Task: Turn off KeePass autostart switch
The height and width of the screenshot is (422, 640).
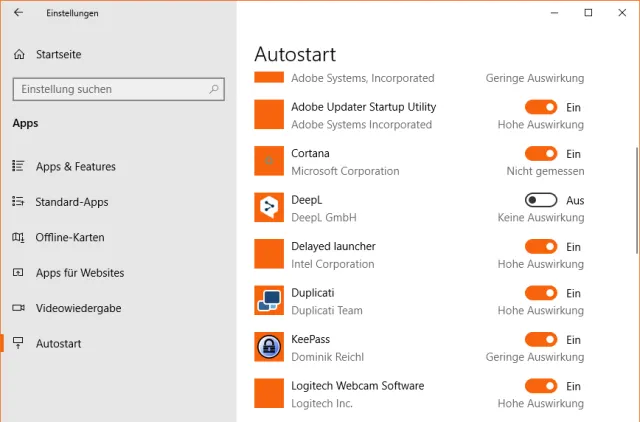Action: point(541,340)
